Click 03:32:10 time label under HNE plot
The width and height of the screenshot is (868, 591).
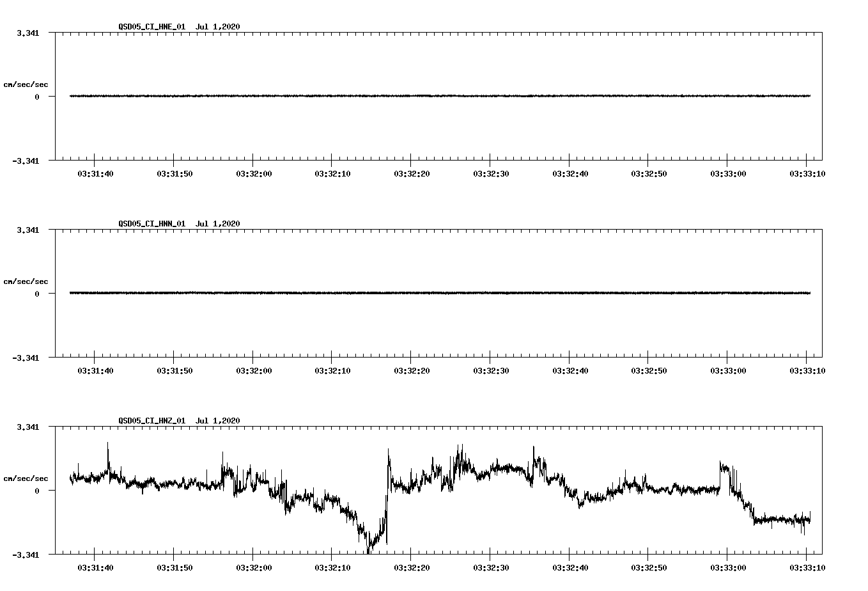pyautogui.click(x=332, y=173)
